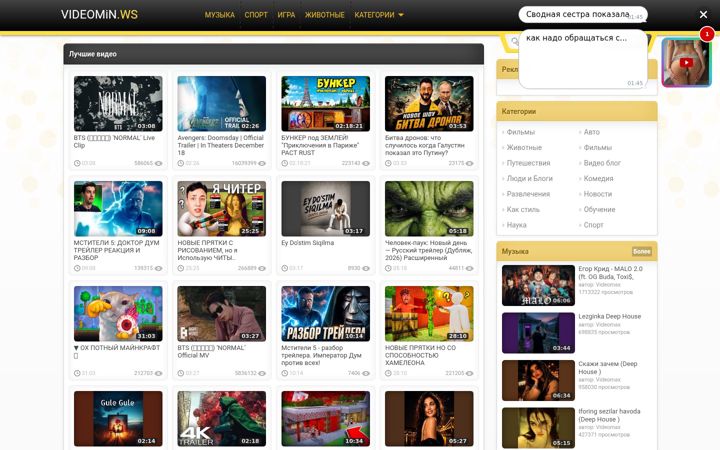
Task: Open the МУЗЫКА menu item
Action: (219, 15)
